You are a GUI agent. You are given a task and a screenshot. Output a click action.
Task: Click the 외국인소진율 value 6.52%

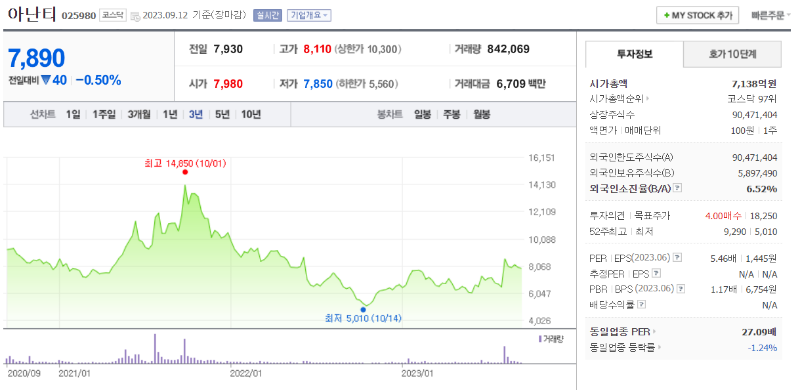click(x=762, y=189)
